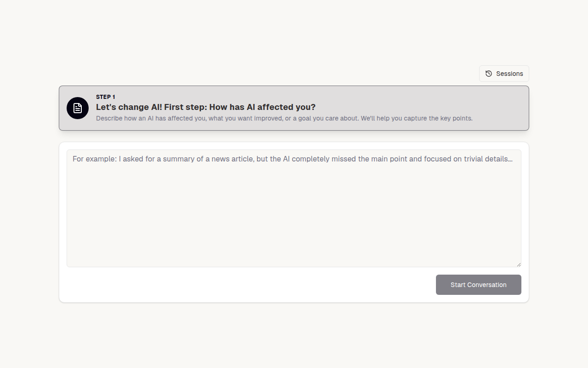Click the Start Conversation button
588x368 pixels.
(x=478, y=285)
